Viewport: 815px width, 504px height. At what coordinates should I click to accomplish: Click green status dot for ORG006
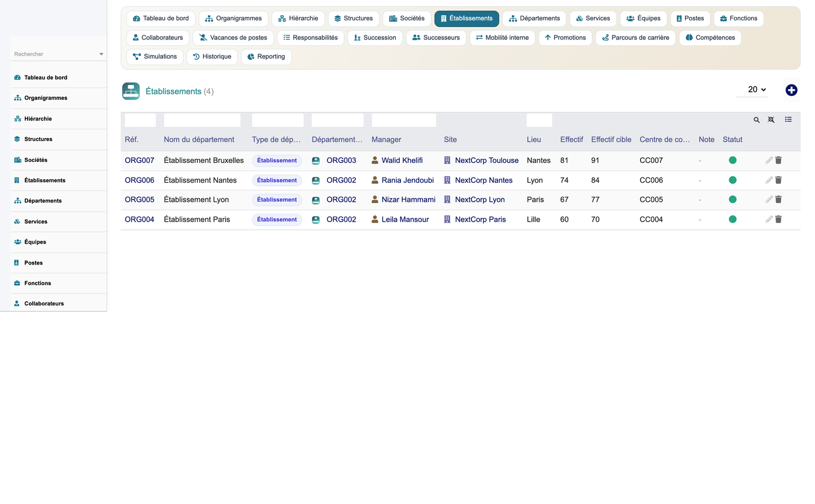pyautogui.click(x=733, y=180)
